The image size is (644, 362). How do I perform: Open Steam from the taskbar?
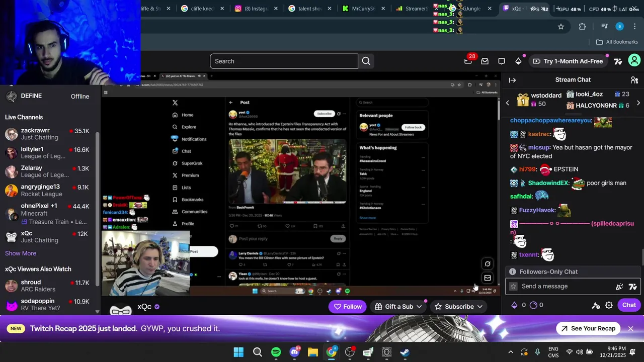405,352
